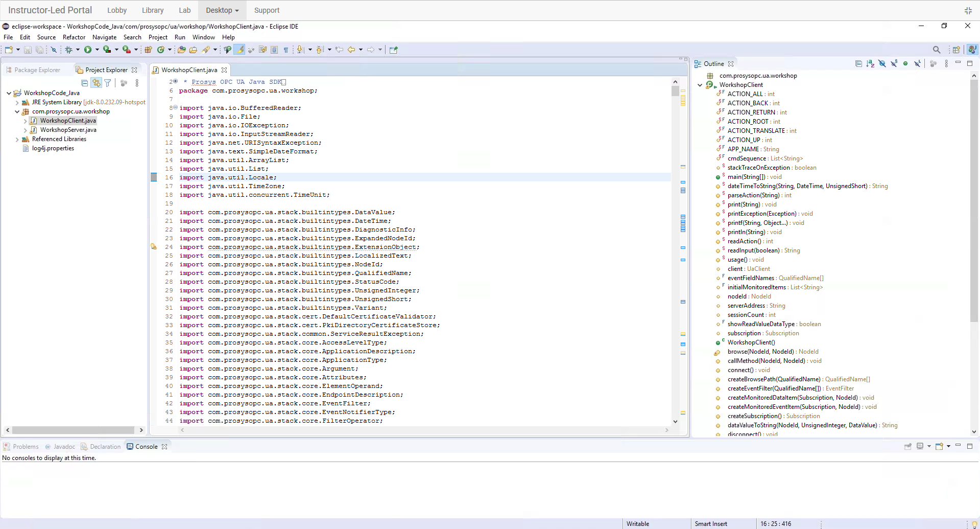Click the Save icon in the toolbar
The image size is (980, 529).
[x=28, y=50]
